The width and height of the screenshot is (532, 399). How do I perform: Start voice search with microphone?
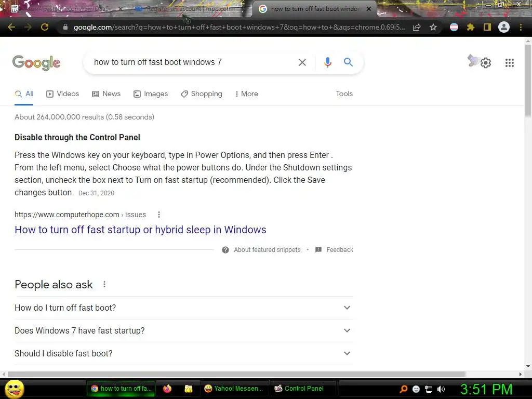tap(327, 62)
